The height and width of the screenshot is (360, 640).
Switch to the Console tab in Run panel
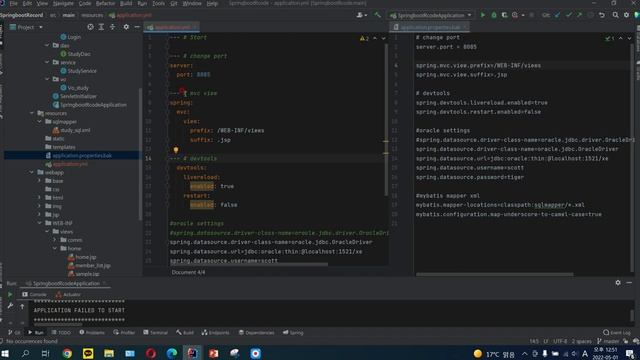[34, 294]
